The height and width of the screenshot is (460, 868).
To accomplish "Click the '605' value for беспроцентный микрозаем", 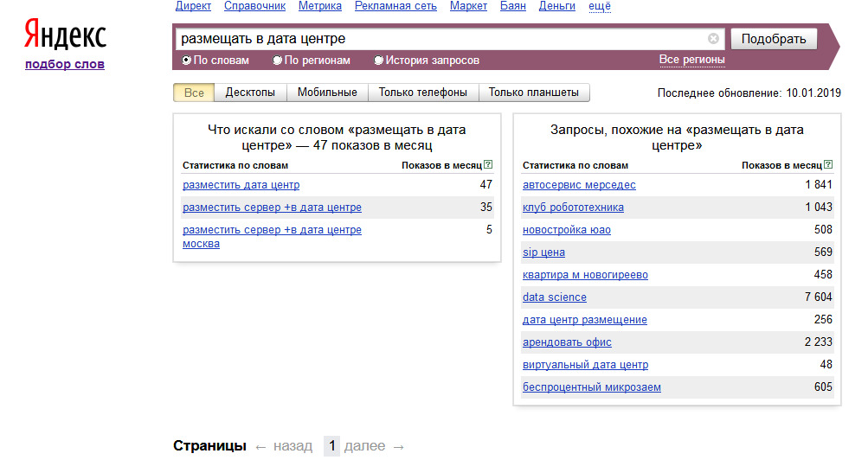I will (x=823, y=387).
